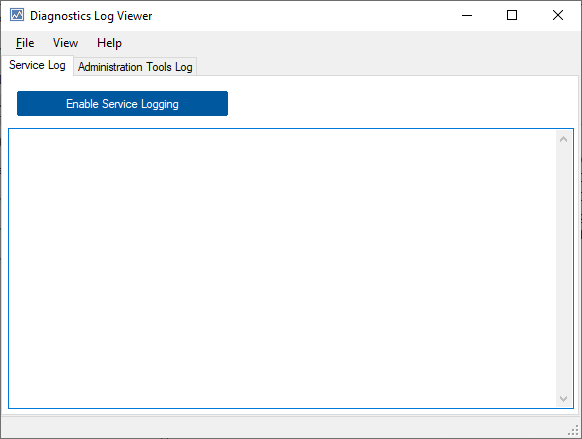
Task: Click the vertical scrollbar track of the log
Action: pyautogui.click(x=563, y=269)
